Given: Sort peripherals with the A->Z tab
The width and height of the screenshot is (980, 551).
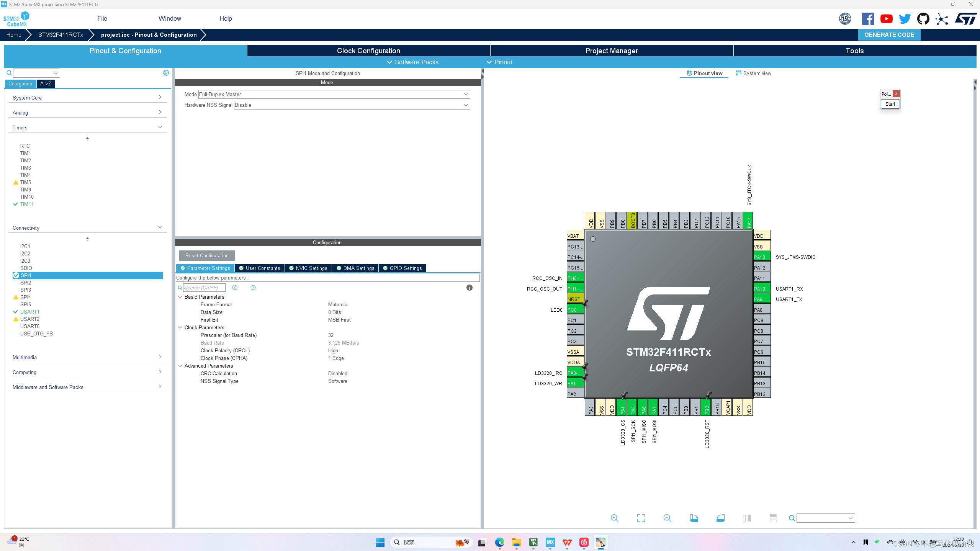Looking at the screenshot, I should pyautogui.click(x=46, y=83).
